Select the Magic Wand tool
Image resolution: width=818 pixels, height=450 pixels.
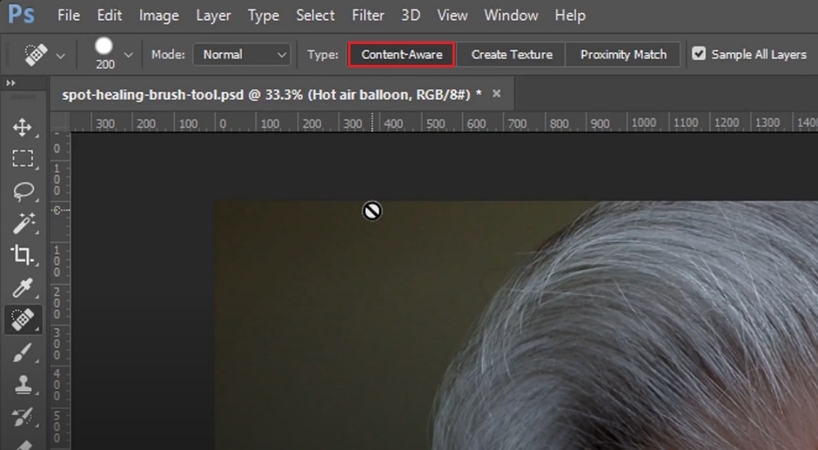pyautogui.click(x=23, y=223)
